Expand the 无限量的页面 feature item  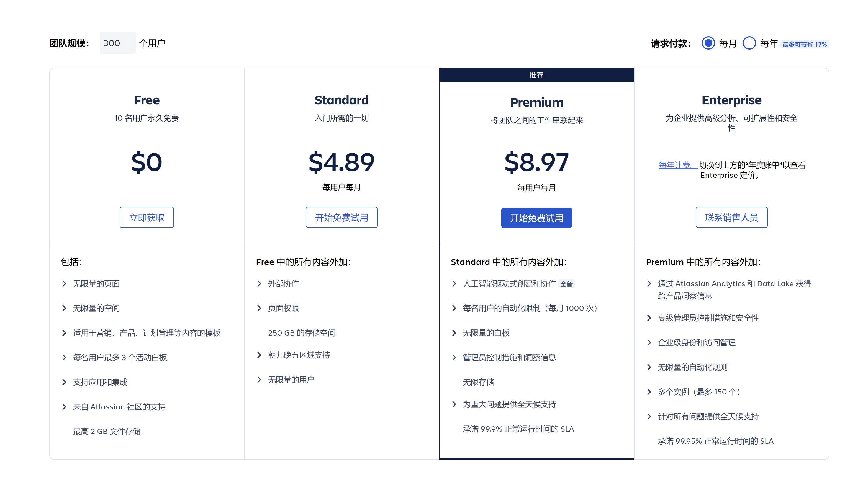point(96,284)
